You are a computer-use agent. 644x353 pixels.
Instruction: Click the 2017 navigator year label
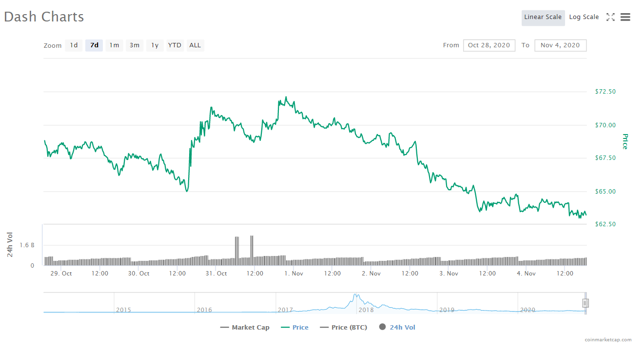coord(286,310)
